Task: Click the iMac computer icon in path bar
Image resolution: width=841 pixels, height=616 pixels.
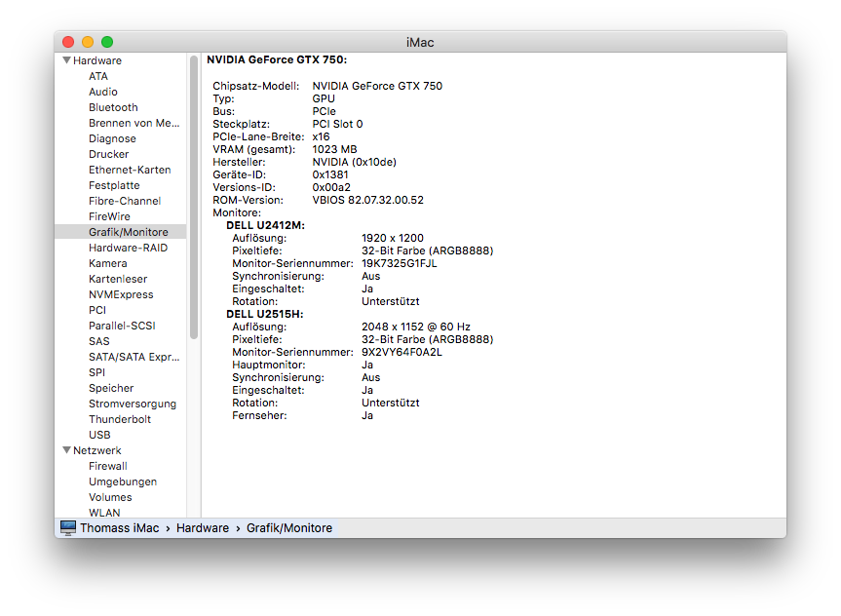Action: [68, 528]
